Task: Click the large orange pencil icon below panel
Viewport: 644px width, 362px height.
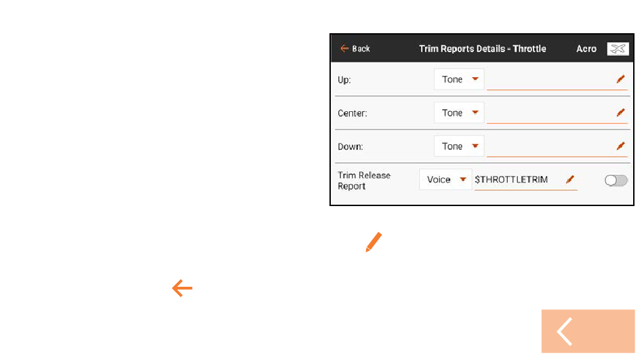Action: tap(374, 242)
